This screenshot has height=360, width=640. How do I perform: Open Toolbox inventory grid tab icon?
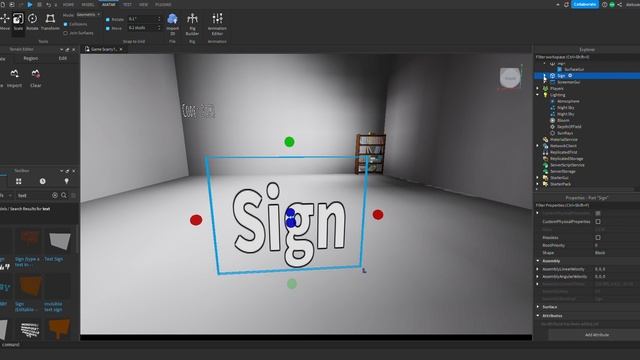18,181
